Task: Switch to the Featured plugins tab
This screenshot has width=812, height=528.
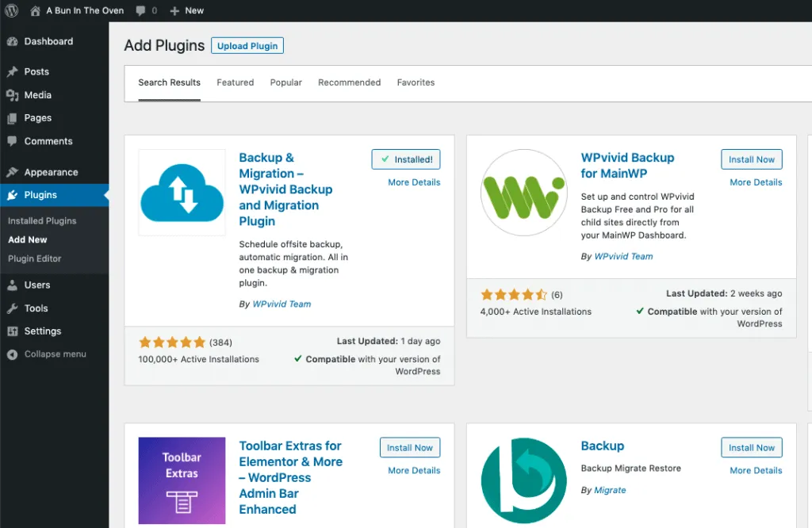Action: [235, 82]
